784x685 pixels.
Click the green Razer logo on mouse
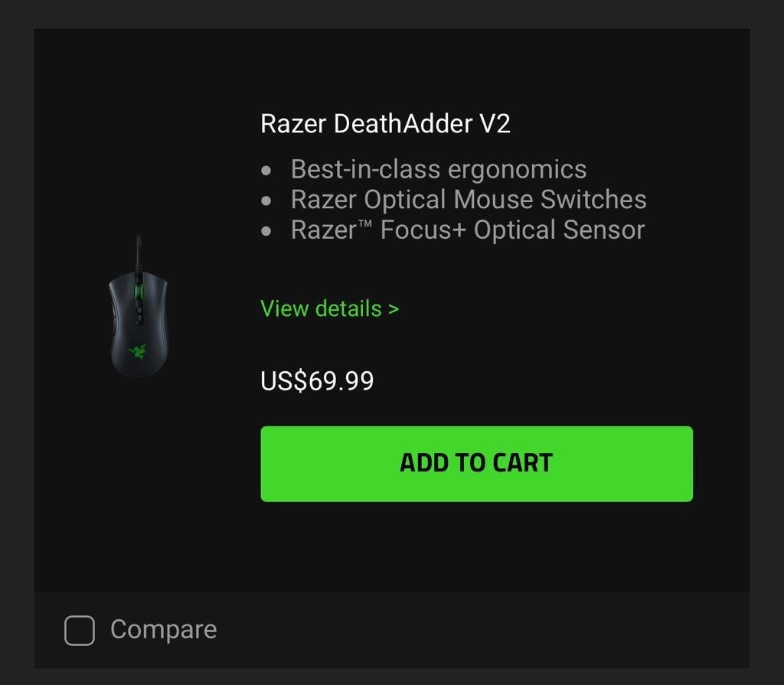coord(138,351)
